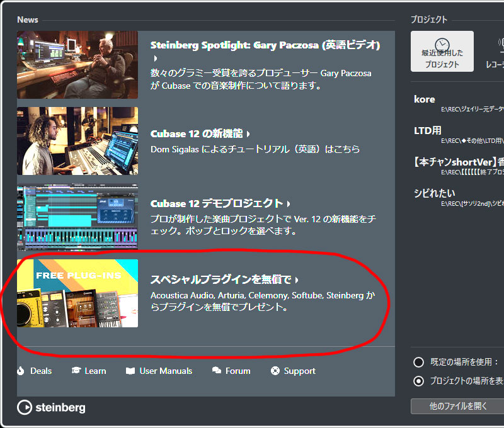Click the Cubase demo project screenshot thumbnail
Image resolution: width=504 pixels, height=428 pixels.
click(x=77, y=217)
